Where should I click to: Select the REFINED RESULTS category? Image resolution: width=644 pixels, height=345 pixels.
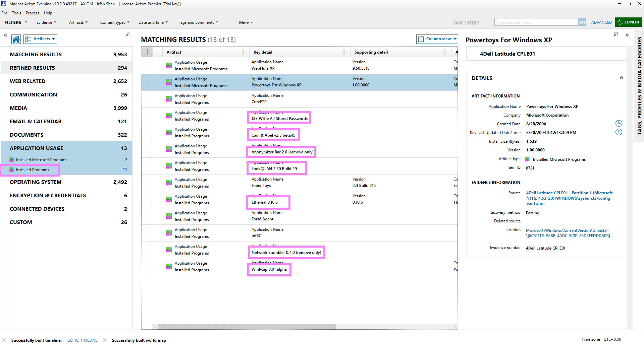66,68
